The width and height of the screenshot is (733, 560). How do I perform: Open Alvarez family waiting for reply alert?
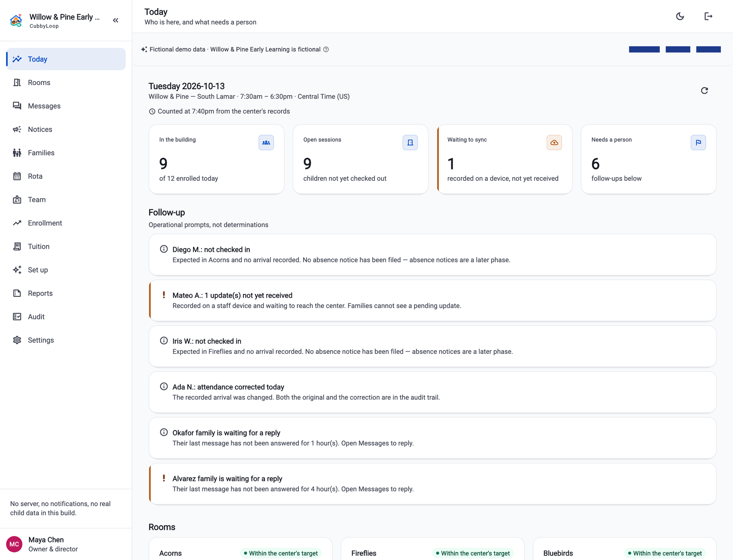tap(432, 484)
